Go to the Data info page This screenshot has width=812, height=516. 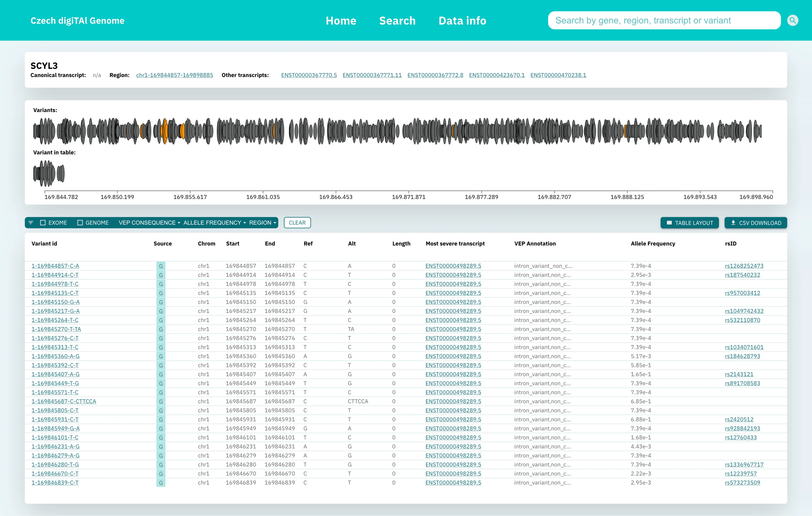pos(462,21)
